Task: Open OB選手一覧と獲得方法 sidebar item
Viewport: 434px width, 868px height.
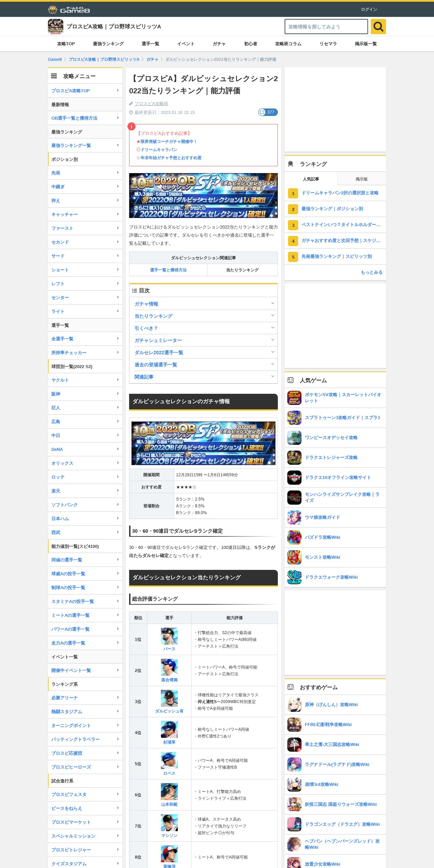Action: click(85, 118)
